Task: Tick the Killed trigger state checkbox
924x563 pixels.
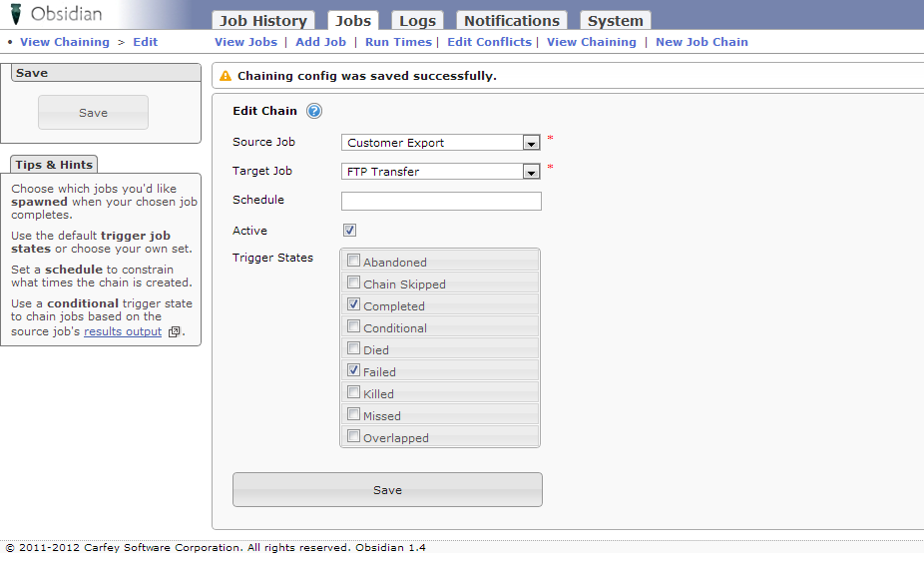Action: pos(354,393)
